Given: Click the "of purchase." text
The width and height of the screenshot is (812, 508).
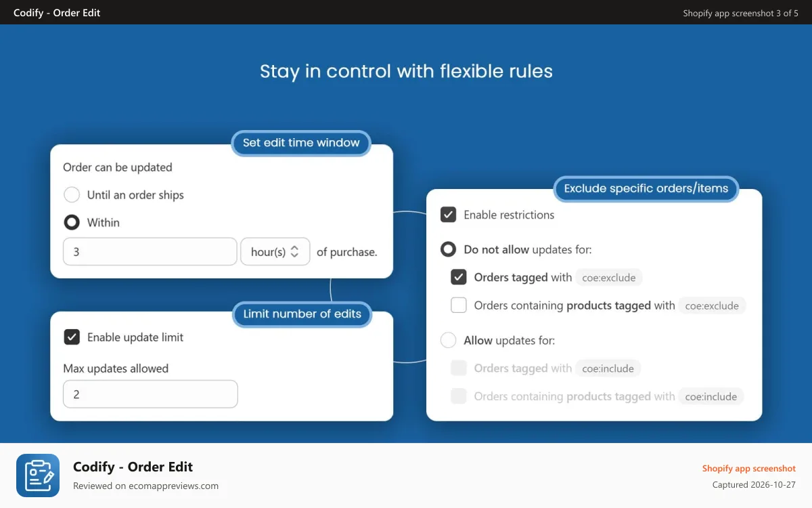Looking at the screenshot, I should coord(347,252).
